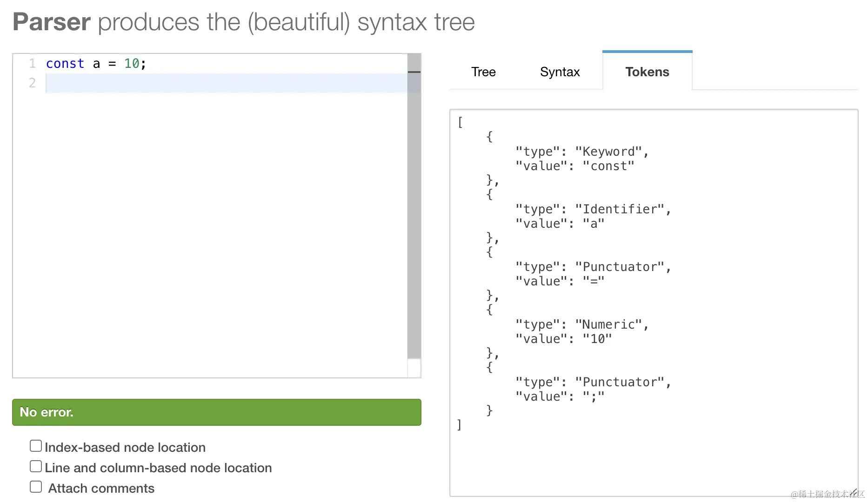Open the Syntax tab
This screenshot has width=868, height=502.
(x=560, y=72)
